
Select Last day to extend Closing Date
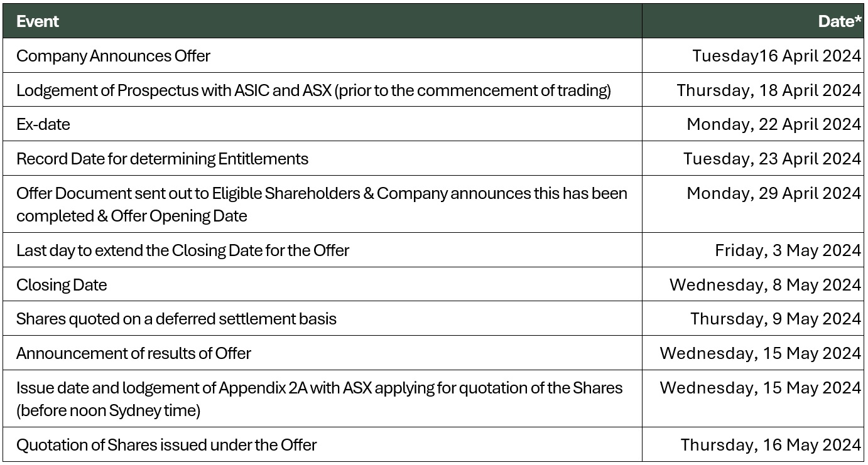click(183, 250)
